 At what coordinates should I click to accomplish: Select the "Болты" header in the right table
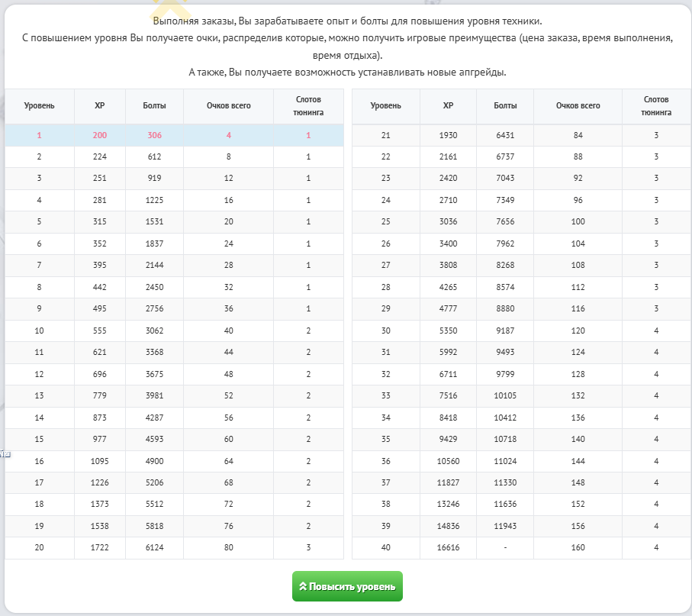coord(505,105)
